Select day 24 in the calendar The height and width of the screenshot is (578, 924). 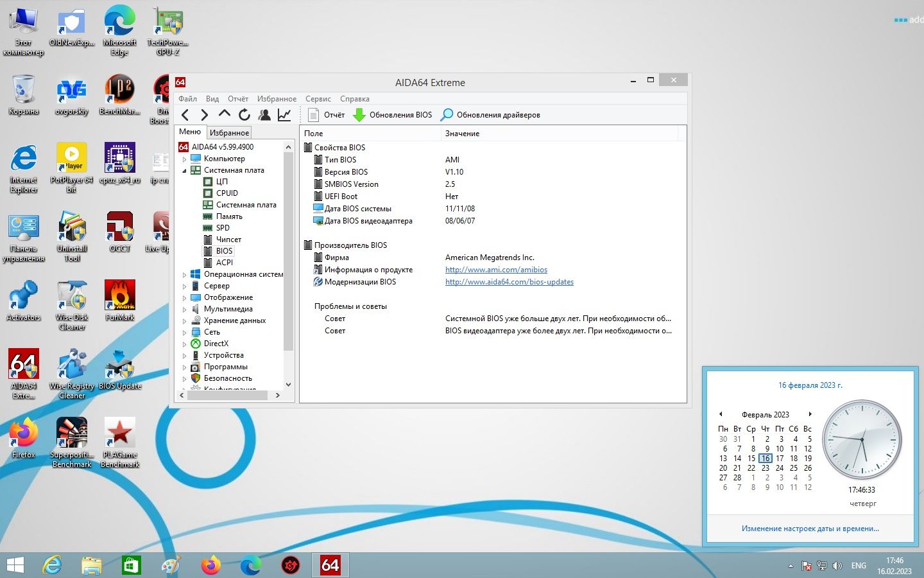click(780, 468)
